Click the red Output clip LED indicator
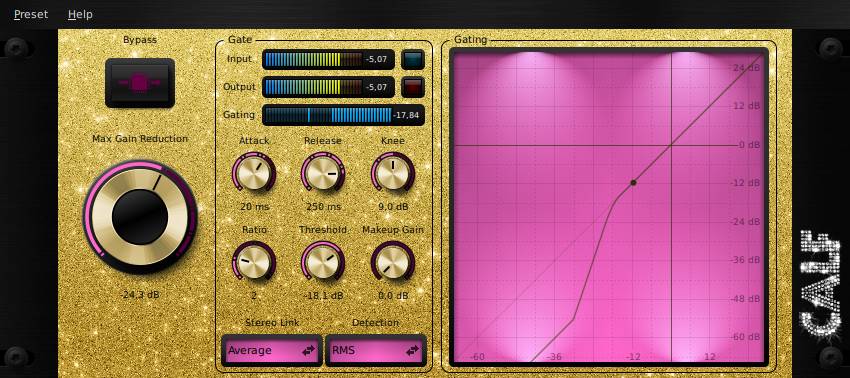Image resolution: width=850 pixels, height=378 pixels. point(413,87)
